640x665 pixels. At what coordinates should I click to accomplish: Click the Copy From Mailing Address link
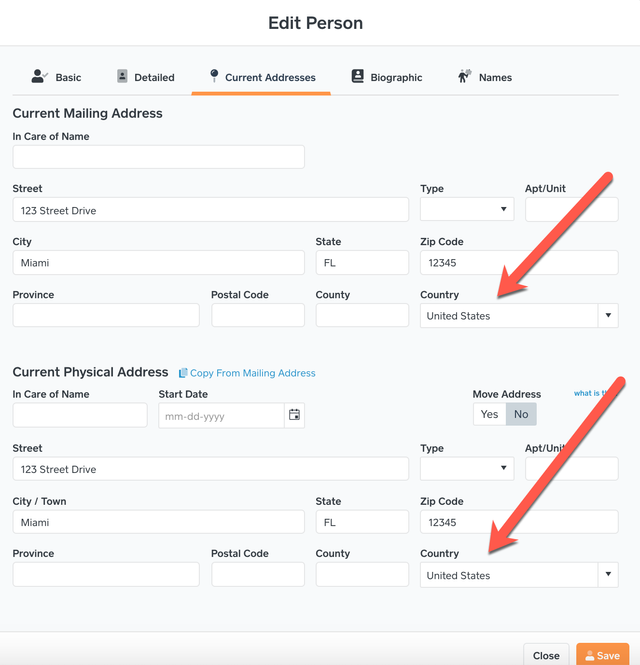point(252,373)
